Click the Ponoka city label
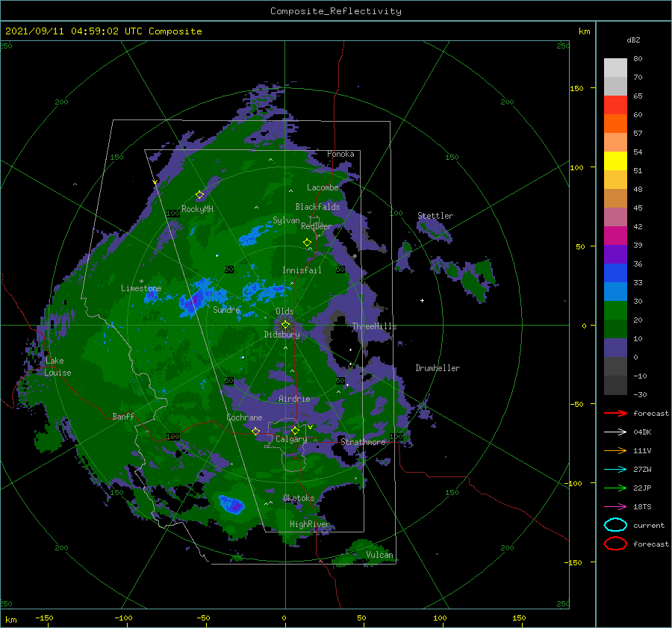This screenshot has height=628, width=672. 340,154
